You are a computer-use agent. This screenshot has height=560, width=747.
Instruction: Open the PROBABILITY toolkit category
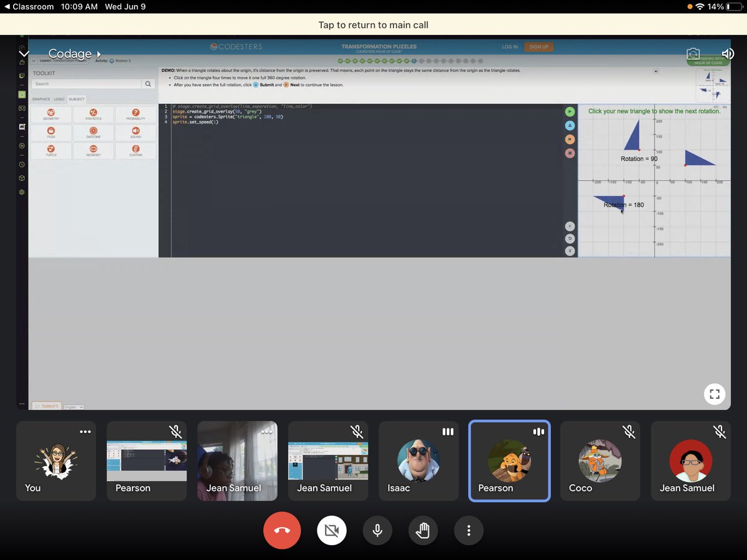(x=136, y=114)
